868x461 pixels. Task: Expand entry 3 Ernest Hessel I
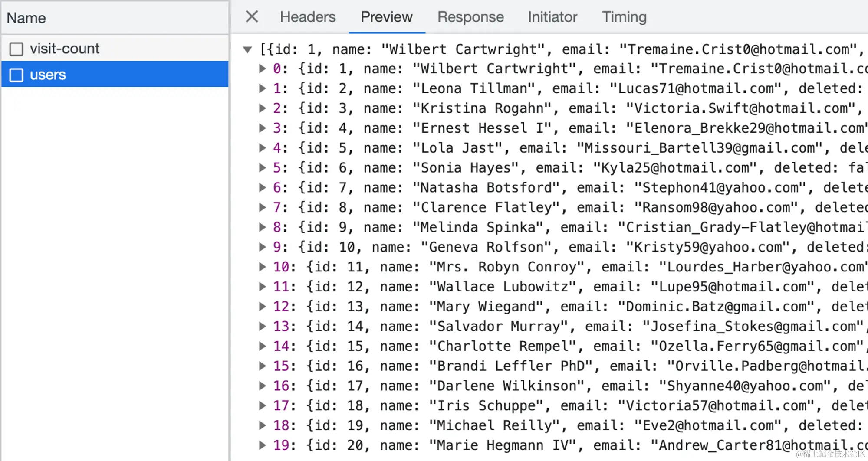[x=262, y=128]
